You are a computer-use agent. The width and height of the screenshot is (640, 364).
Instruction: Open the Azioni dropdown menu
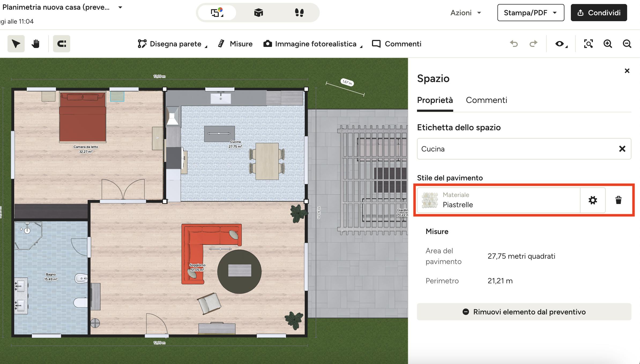pyautogui.click(x=466, y=13)
